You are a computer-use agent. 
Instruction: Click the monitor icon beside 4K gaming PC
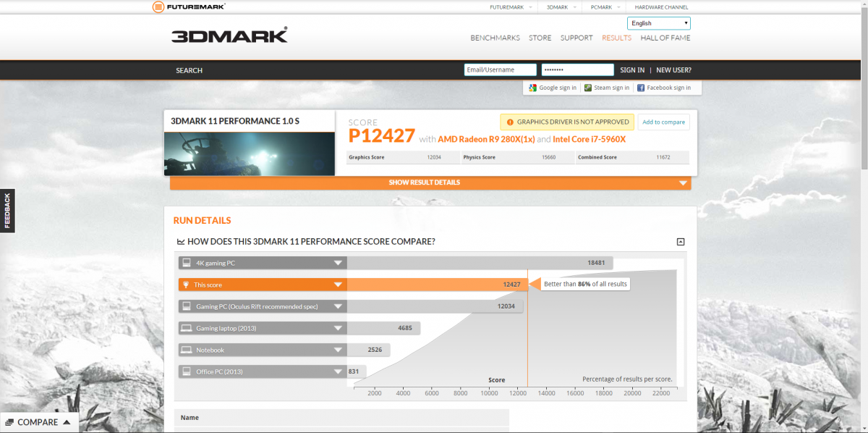(186, 263)
